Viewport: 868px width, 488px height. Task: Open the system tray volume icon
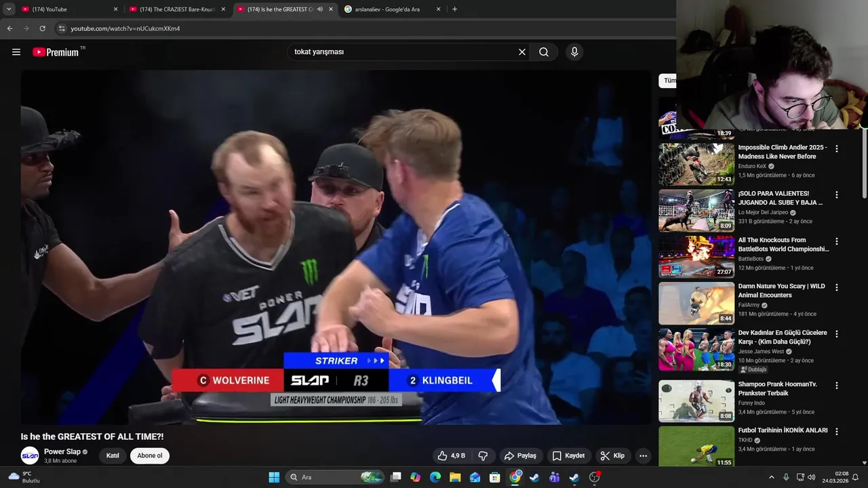[811, 477]
